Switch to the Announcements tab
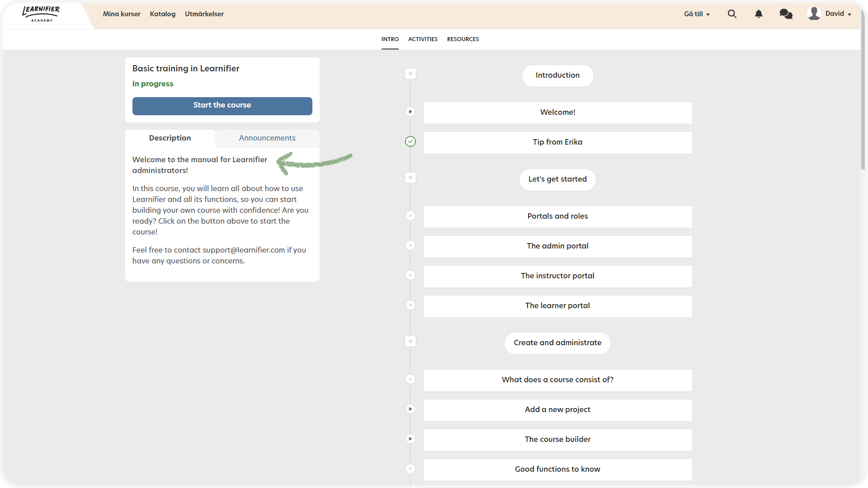Screen dimensions: 868x488 click(x=267, y=138)
